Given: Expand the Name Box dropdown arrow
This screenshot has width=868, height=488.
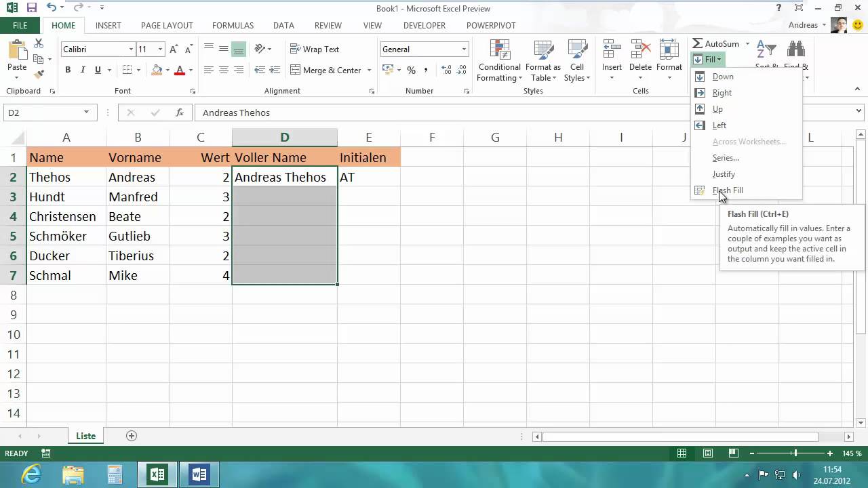Looking at the screenshot, I should click(x=86, y=113).
